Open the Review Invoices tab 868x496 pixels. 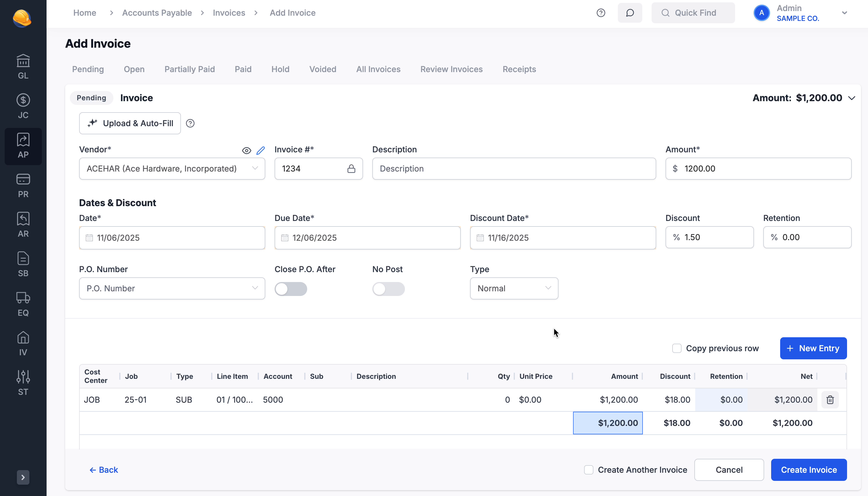point(451,69)
